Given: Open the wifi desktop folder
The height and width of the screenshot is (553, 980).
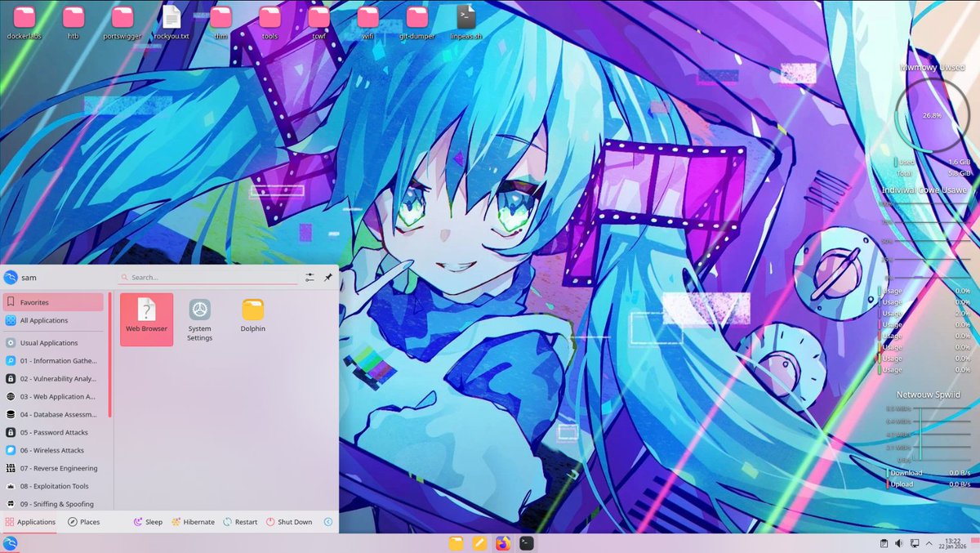Looking at the screenshot, I should coord(367,22).
